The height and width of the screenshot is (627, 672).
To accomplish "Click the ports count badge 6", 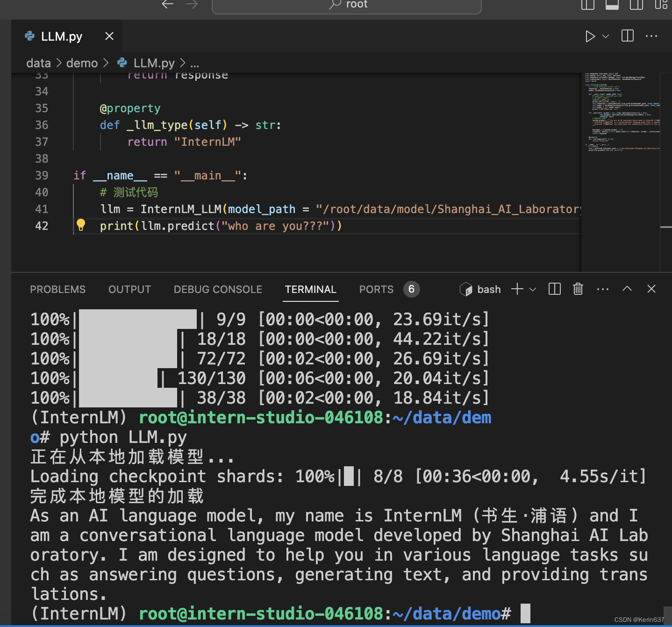I will pos(411,289).
